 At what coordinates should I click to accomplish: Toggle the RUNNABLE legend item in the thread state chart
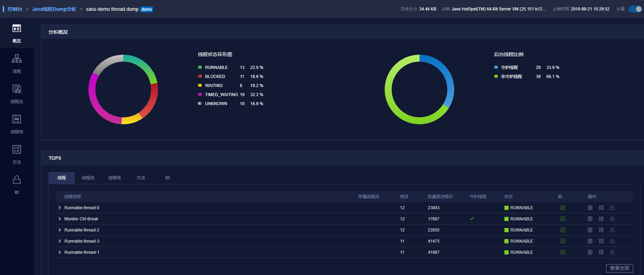(216, 68)
